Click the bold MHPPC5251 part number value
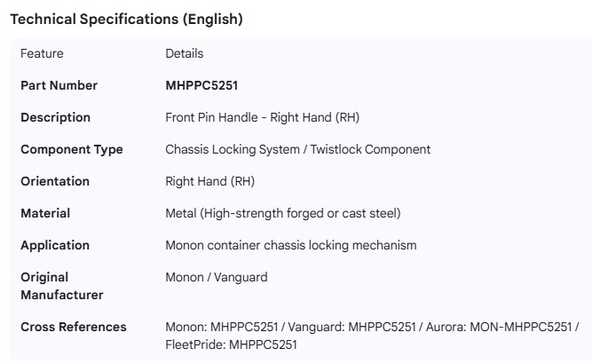The image size is (592, 364). [x=201, y=85]
